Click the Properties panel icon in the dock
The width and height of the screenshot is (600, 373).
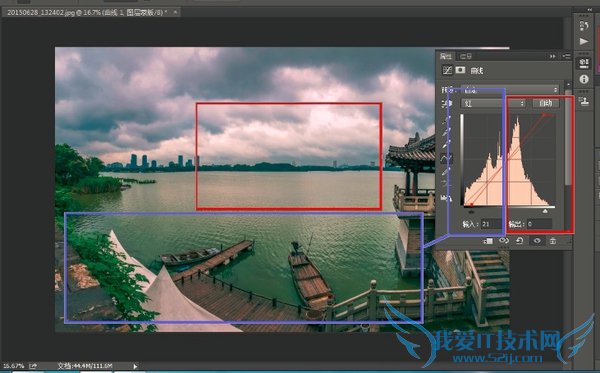pyautogui.click(x=584, y=63)
